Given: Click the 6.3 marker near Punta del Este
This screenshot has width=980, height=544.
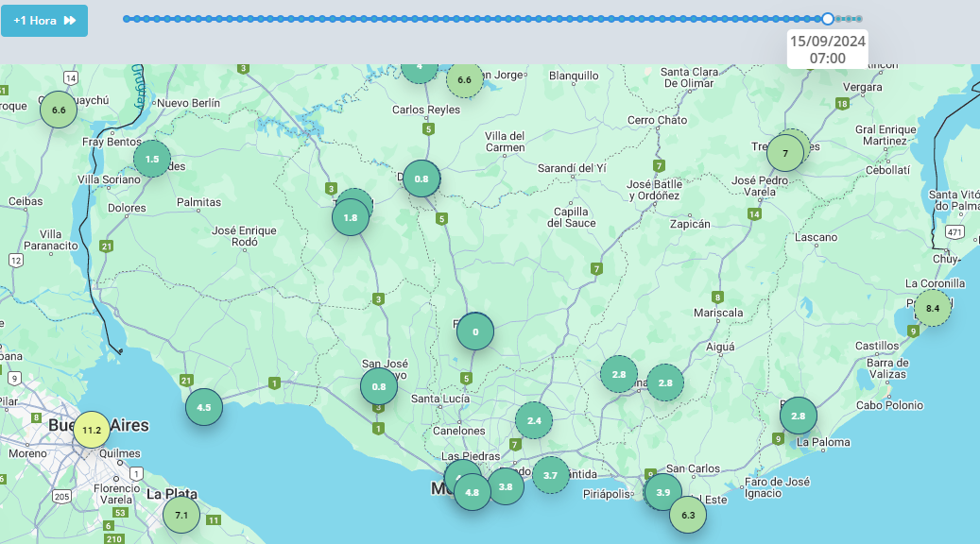Looking at the screenshot, I should tap(687, 516).
